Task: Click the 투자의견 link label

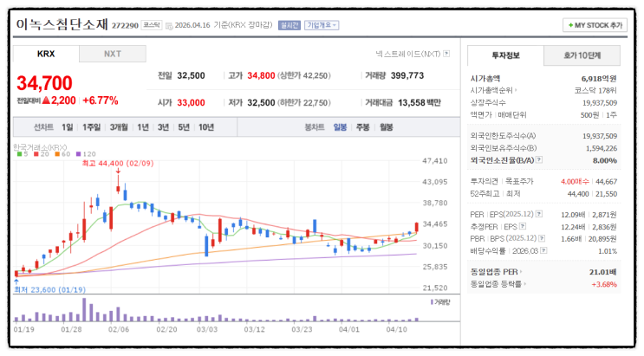Action: [485, 181]
